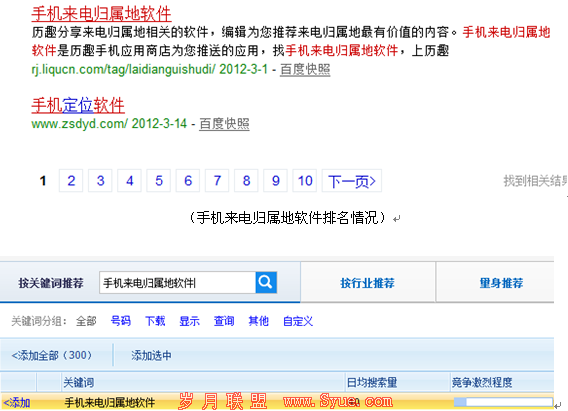
Task: Go to results page 7
Action: pos(217,181)
